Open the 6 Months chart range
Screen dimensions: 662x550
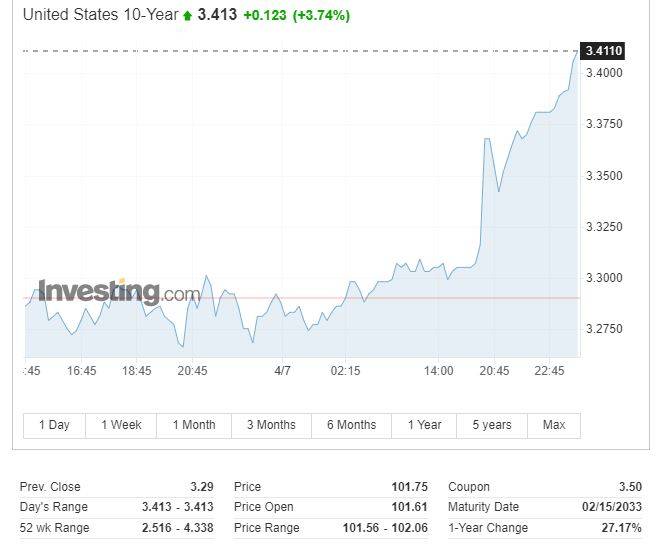click(x=351, y=425)
